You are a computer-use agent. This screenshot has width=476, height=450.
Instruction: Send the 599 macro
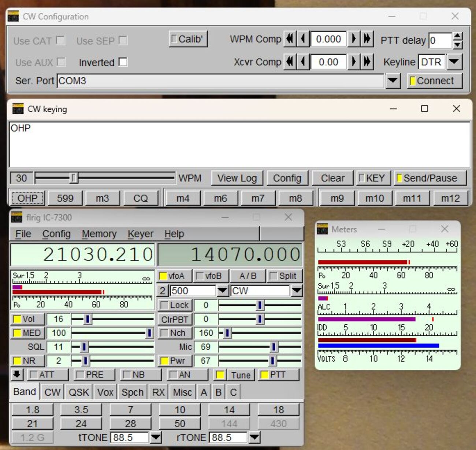coord(65,198)
